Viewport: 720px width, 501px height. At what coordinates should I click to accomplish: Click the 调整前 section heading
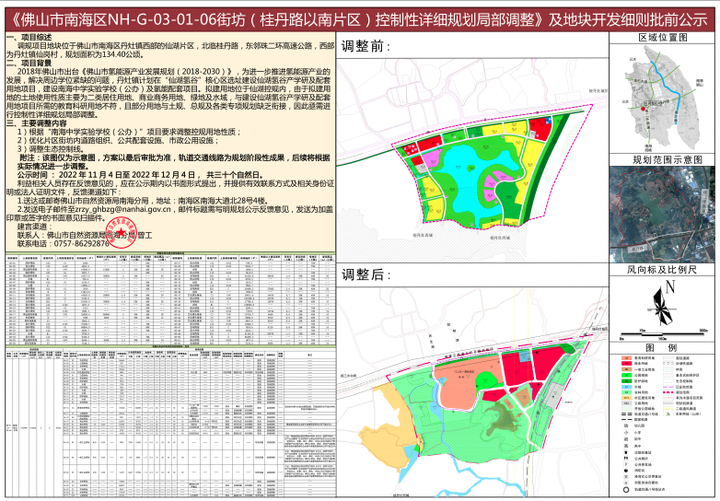tap(366, 46)
